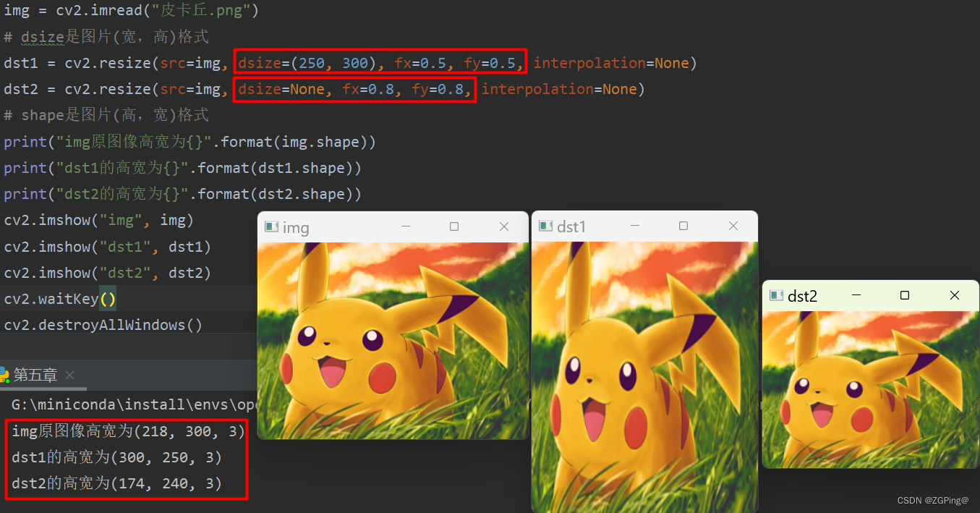980x513 pixels.
Task: Click the img window title icon
Action: (x=271, y=227)
